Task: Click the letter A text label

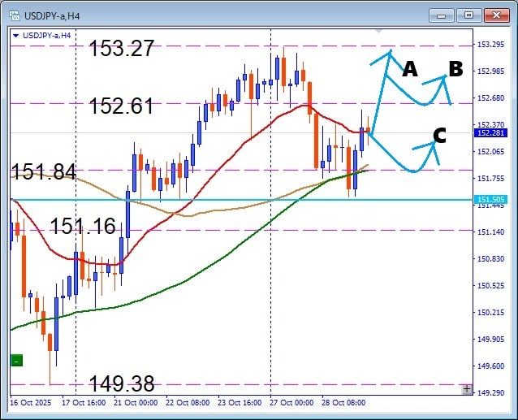Action: coord(410,70)
